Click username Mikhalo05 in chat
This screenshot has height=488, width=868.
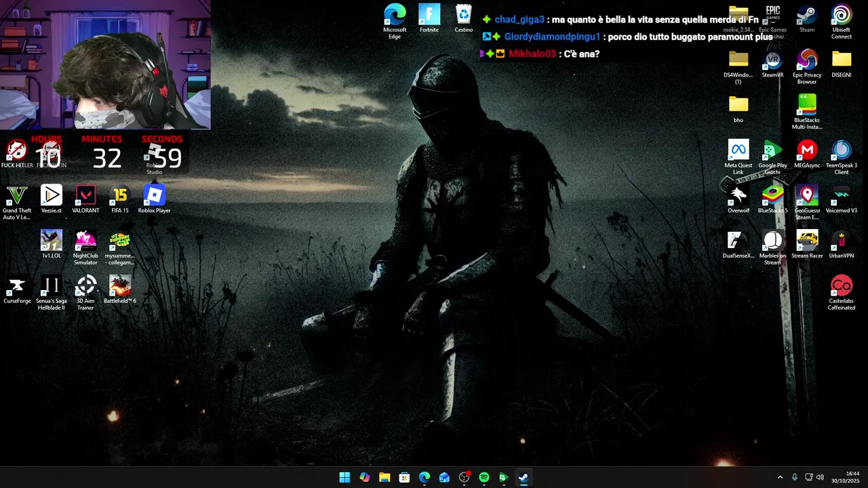(x=532, y=54)
